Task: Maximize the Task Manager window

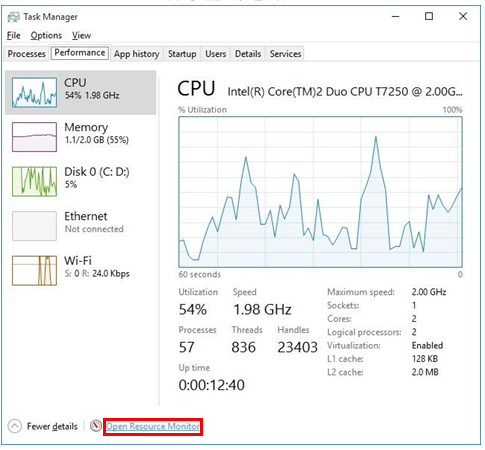Action: pyautogui.click(x=429, y=16)
